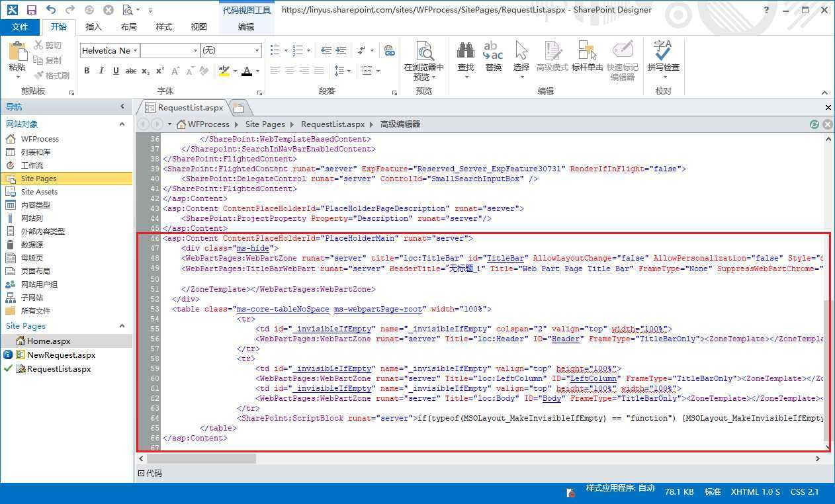Image resolution: width=835 pixels, height=504 pixels.
Task: Open the Helvetica Ne font name dropdown
Action: [135, 51]
